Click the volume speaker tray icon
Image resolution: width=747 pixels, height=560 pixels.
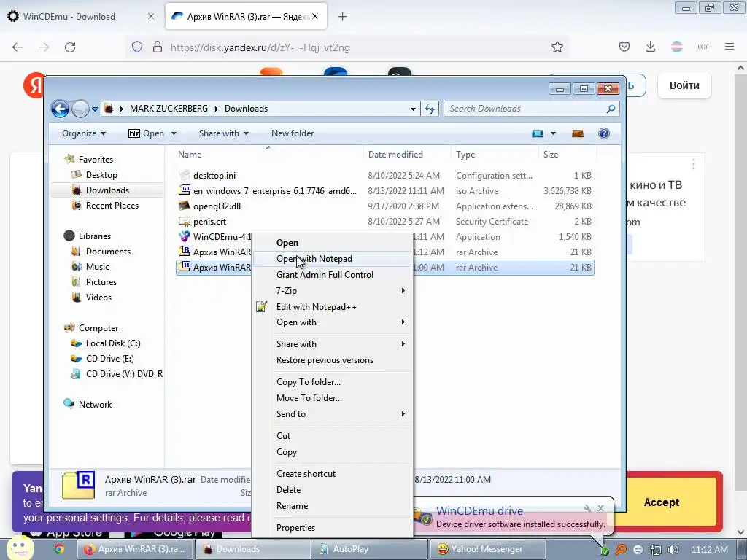tap(673, 550)
